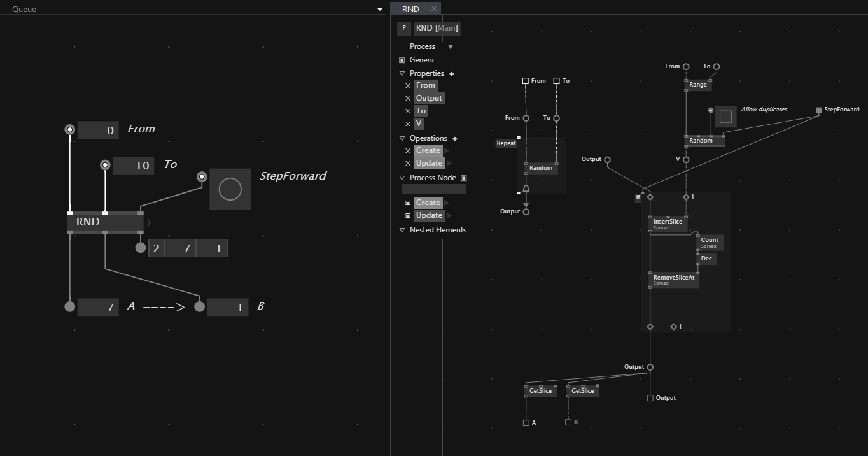The width and height of the screenshot is (868, 456).
Task: Select the Queue tab
Action: click(x=24, y=10)
